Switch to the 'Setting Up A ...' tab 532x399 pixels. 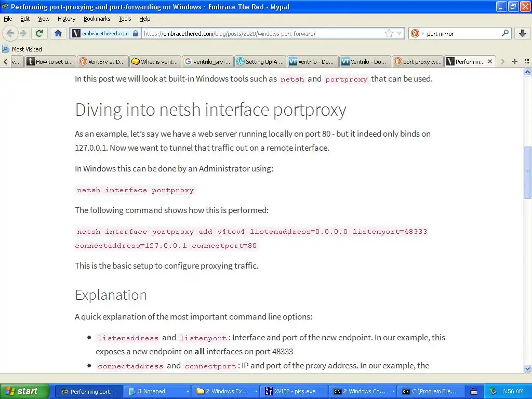click(261, 61)
